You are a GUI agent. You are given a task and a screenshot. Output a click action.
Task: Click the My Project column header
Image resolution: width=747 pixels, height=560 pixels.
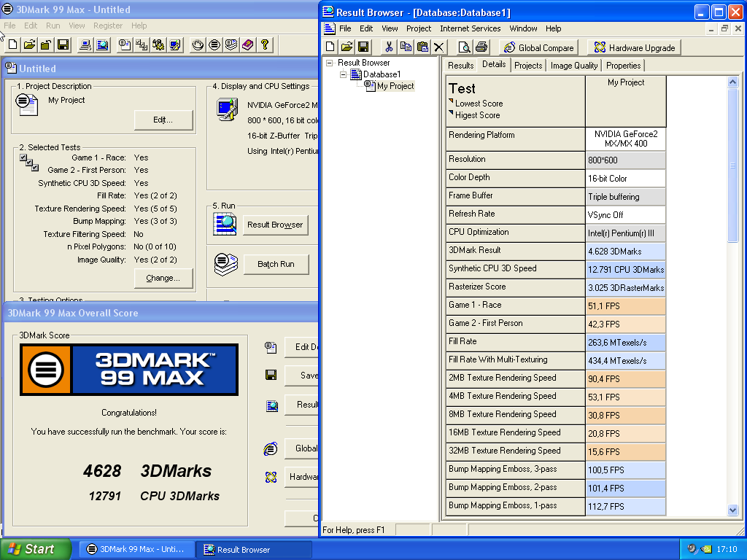(x=625, y=101)
